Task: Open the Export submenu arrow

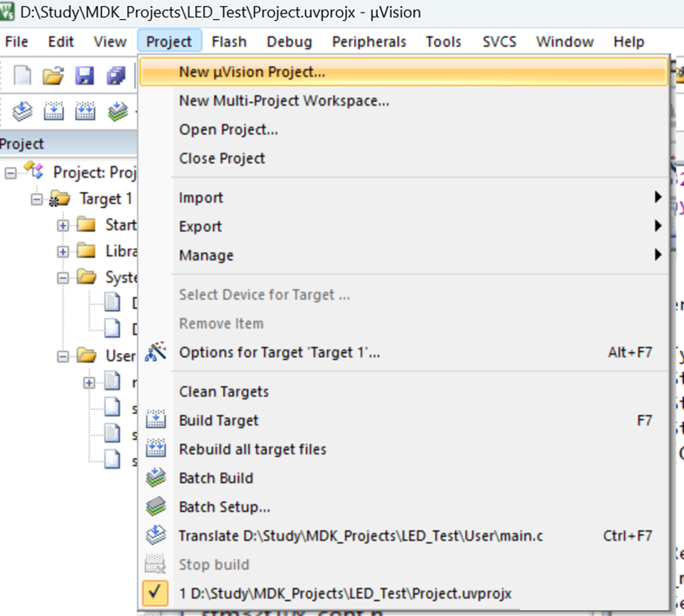Action: click(658, 226)
